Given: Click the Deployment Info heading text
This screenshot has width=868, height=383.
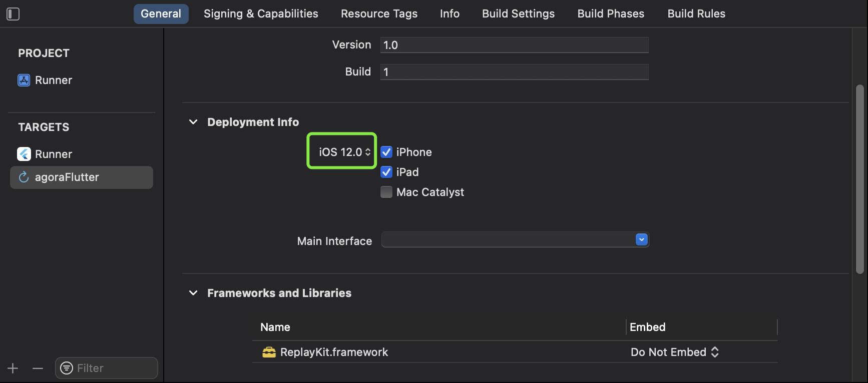Looking at the screenshot, I should point(253,122).
